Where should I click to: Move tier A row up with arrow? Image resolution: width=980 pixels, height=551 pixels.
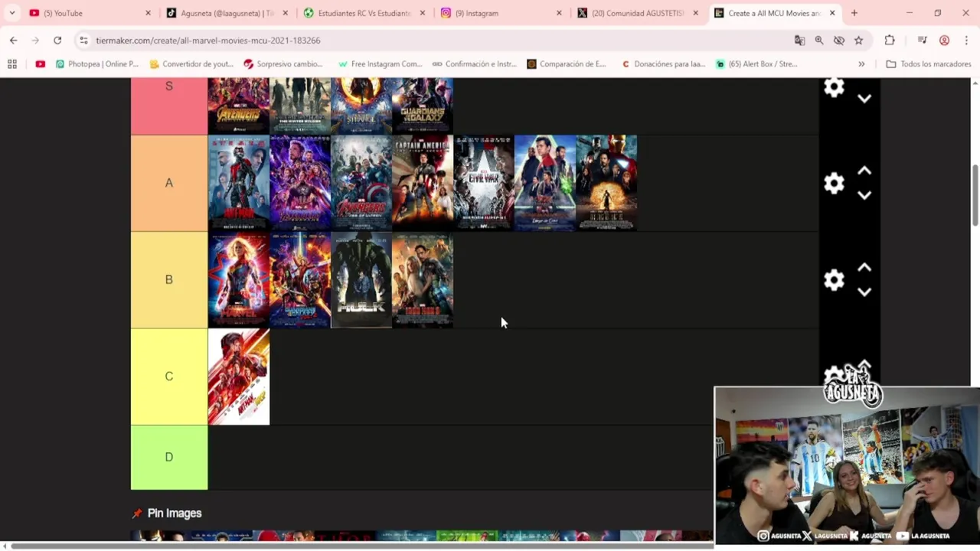pos(864,171)
